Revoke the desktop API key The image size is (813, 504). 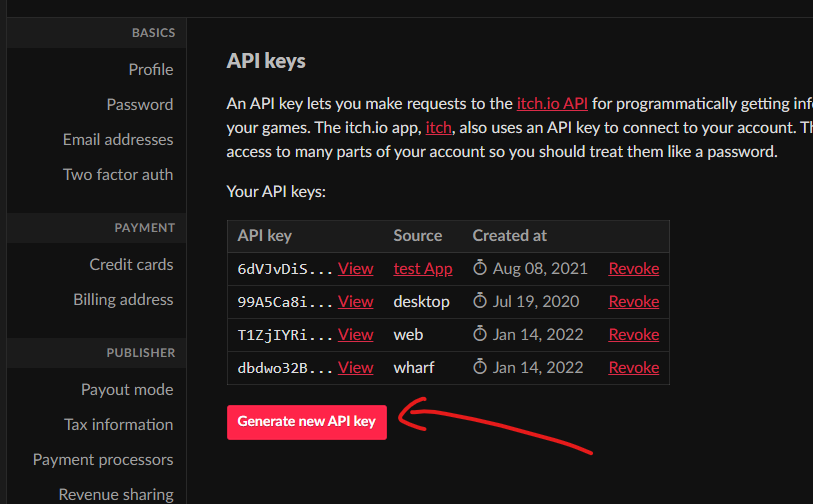634,301
